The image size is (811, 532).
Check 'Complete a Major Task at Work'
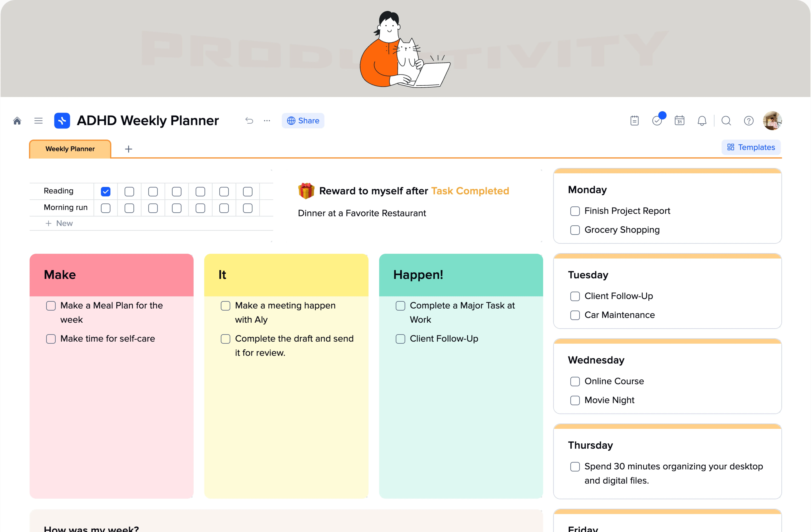coord(400,306)
